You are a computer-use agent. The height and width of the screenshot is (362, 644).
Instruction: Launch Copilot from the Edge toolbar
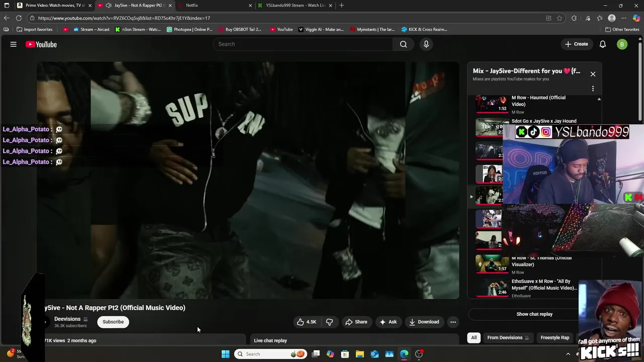636,18
